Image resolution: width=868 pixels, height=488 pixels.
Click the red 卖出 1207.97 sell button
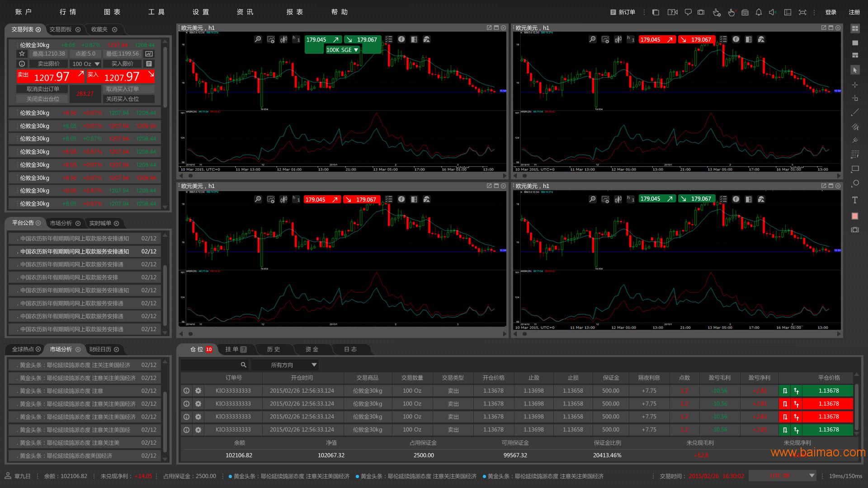click(x=51, y=76)
